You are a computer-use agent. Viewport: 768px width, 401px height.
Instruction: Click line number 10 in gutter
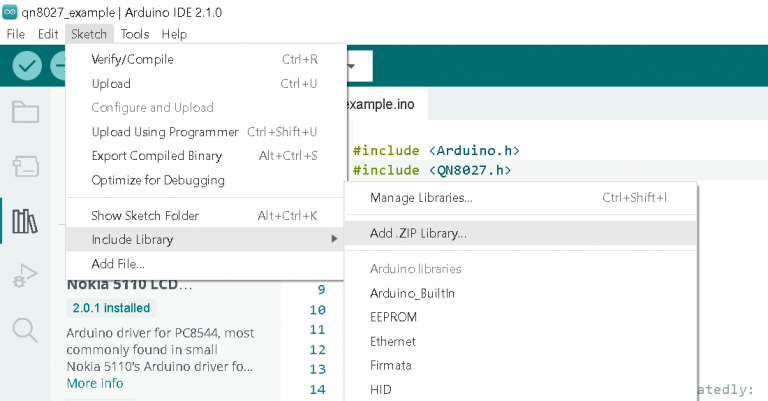[x=317, y=310]
